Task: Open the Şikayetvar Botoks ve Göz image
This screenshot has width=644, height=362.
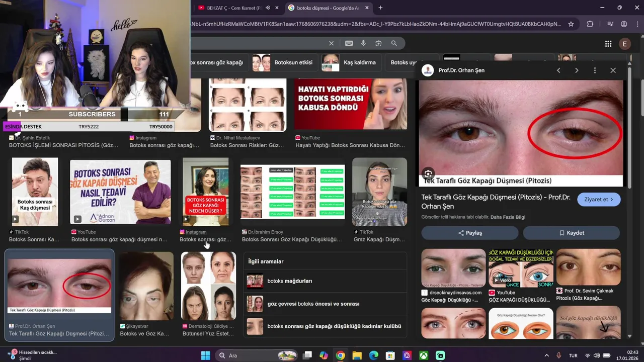Action: [x=146, y=286]
